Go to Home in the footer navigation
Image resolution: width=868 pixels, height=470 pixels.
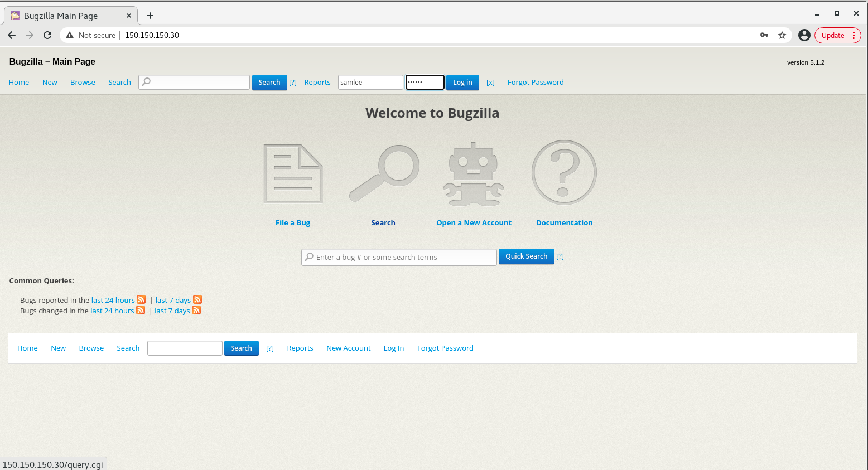(x=27, y=348)
